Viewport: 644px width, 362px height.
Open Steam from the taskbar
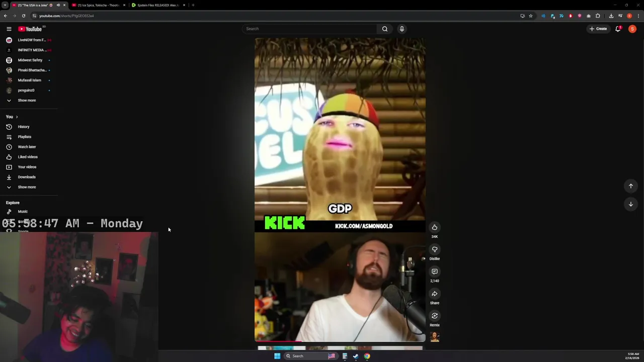point(356,356)
